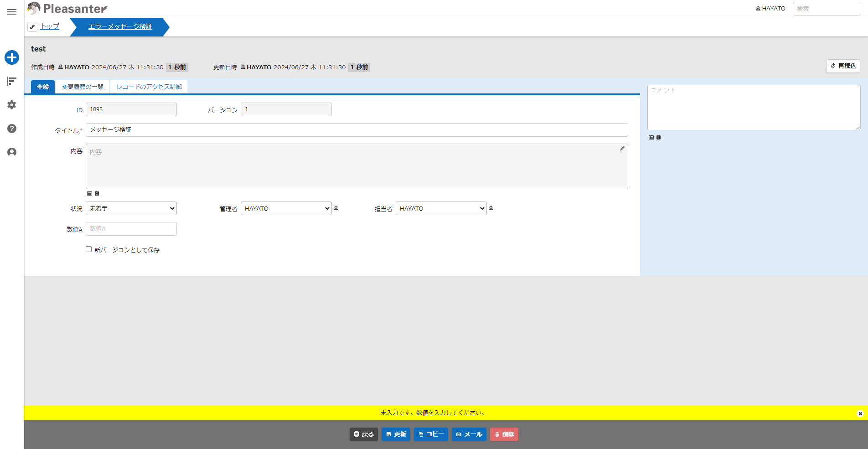Click the pencil edit icon in 内容 field
Viewport: 868px width, 449px height.
coord(622,149)
